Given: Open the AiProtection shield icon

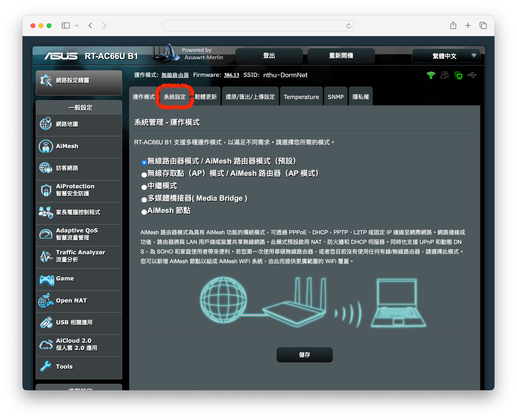Looking at the screenshot, I should click(46, 190).
